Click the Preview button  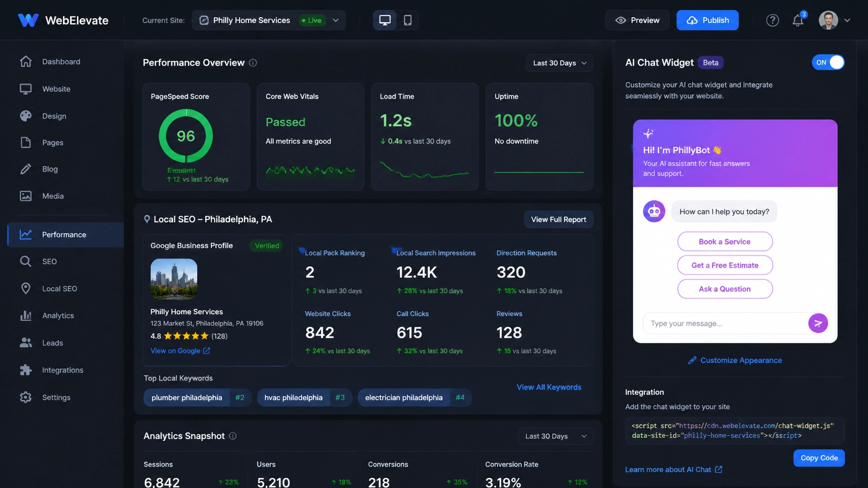637,20
